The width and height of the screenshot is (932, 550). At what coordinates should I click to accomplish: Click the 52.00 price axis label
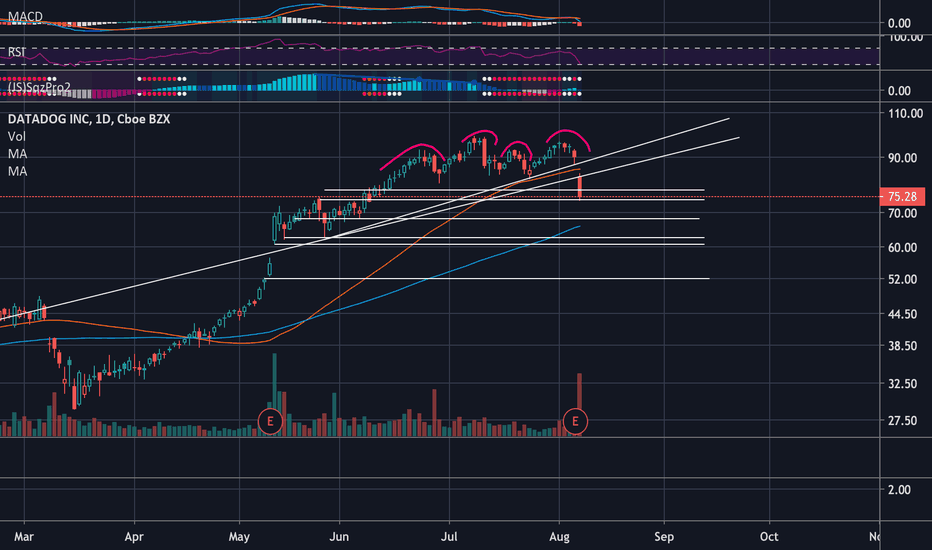tap(902, 279)
